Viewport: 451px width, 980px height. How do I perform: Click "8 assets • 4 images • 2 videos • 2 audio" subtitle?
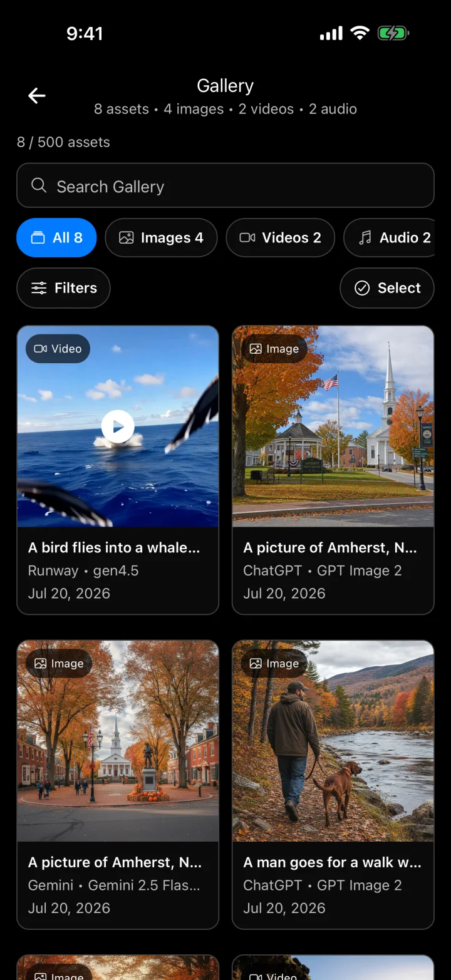tap(225, 109)
